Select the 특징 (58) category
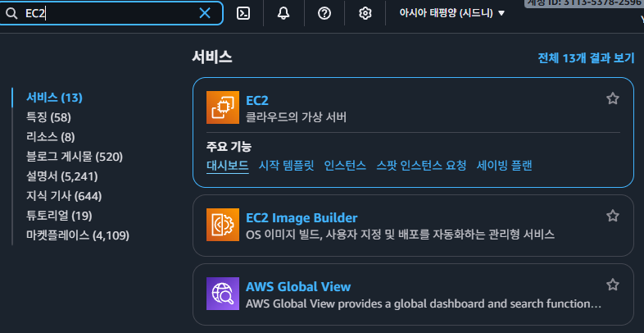644x333 pixels. 48,117
